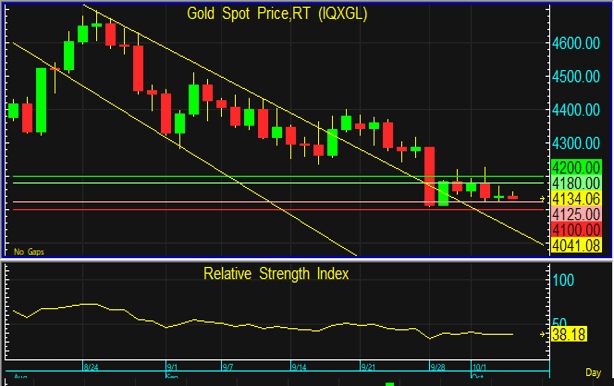This screenshot has width=614, height=386.
Task: Click the RSI arrow beside 38.18
Action: [542, 334]
